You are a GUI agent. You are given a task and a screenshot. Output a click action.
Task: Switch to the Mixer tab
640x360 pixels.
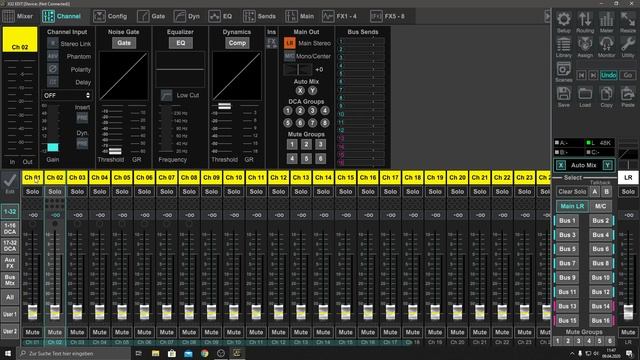coord(18,16)
